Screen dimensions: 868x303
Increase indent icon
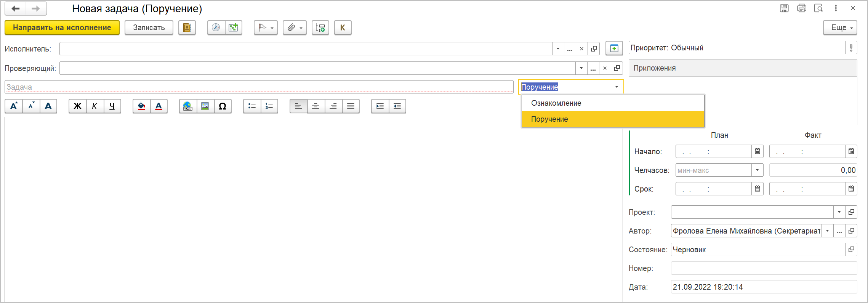[x=380, y=106]
